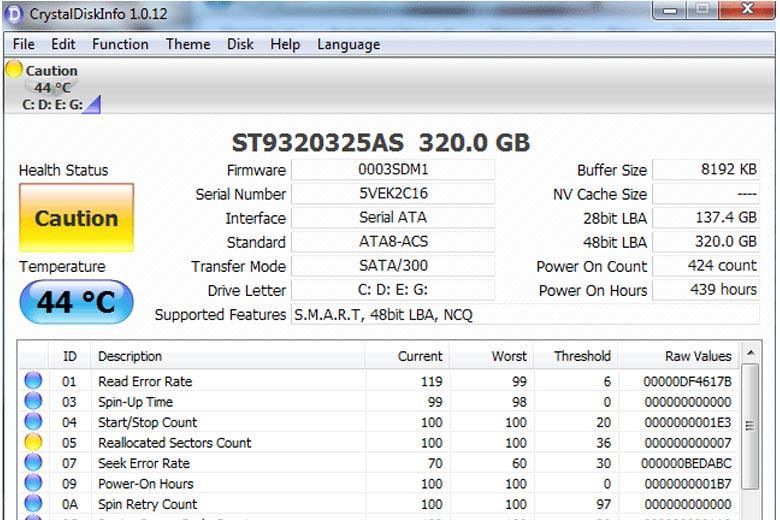Click the Health Status label
Image resolution: width=780 pixels, height=520 pixels.
(63, 170)
